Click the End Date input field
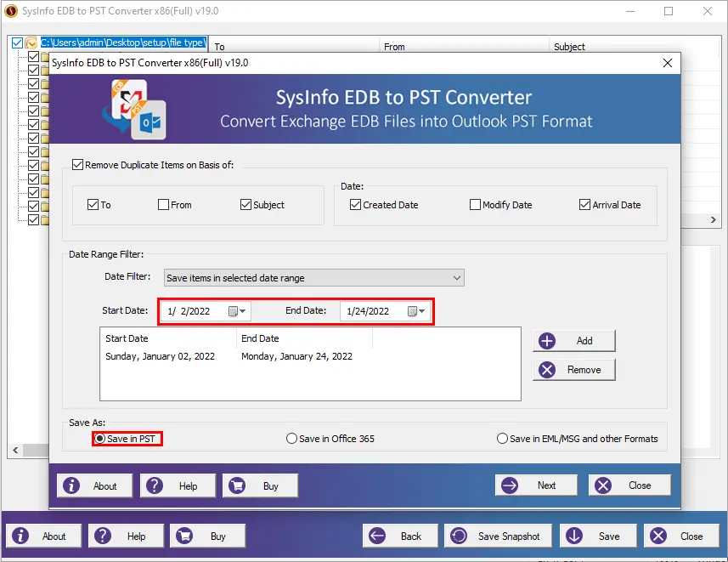The height and width of the screenshot is (562, 728). point(385,311)
